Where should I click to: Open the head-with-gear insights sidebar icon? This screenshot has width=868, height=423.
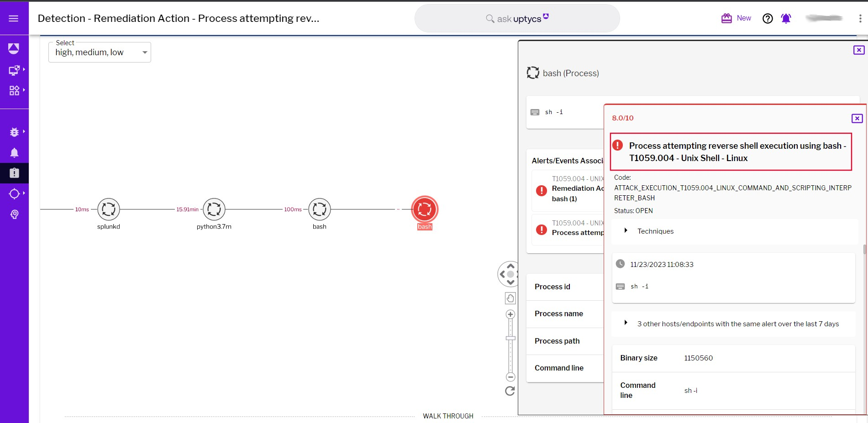(x=14, y=214)
